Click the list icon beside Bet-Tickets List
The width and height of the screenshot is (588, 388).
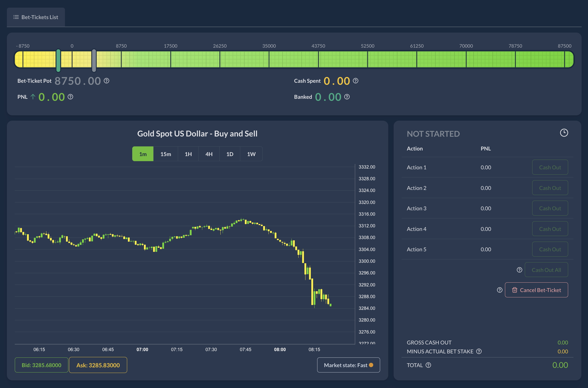tap(16, 17)
